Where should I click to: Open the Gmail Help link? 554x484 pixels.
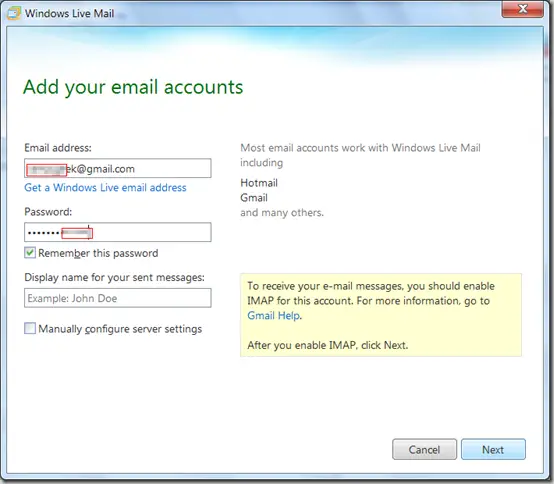(x=274, y=315)
